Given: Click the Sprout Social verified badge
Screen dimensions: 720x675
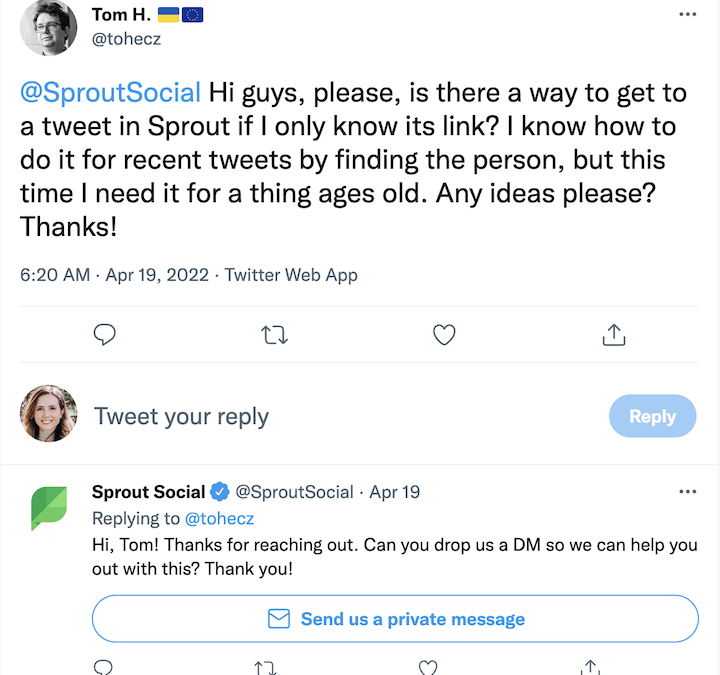Looking at the screenshot, I should pyautogui.click(x=220, y=492).
